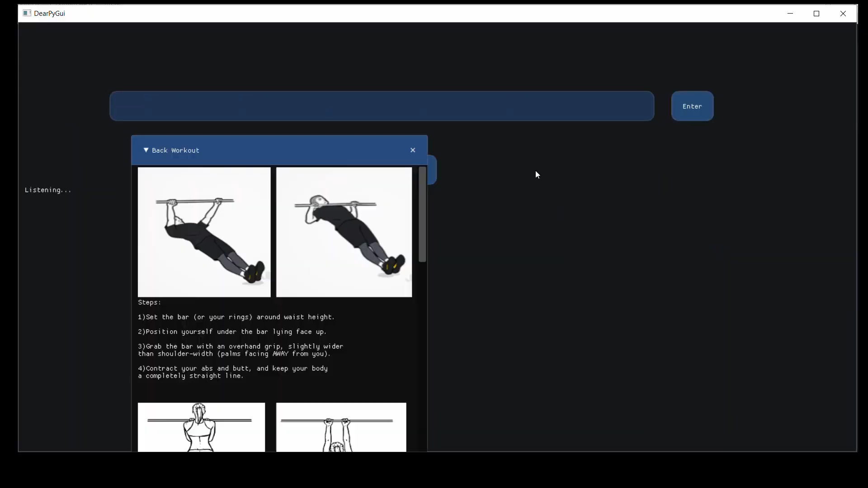Click the Listening... status text

[x=48, y=190]
